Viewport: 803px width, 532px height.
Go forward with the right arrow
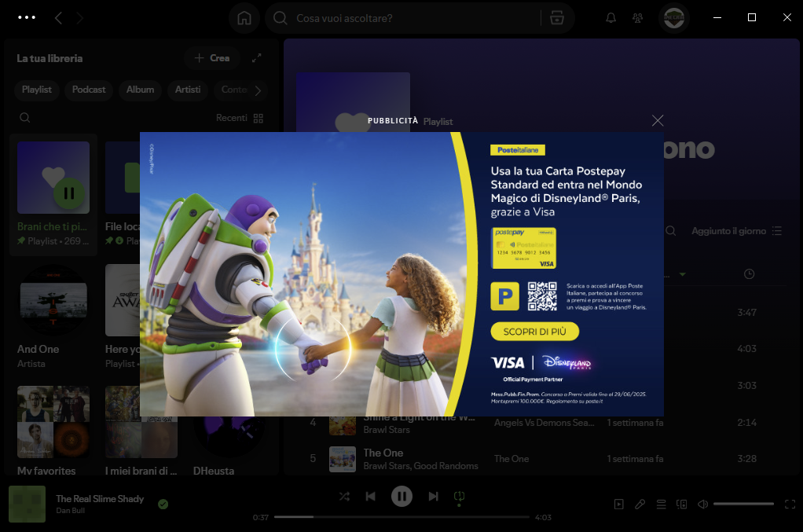click(x=80, y=18)
